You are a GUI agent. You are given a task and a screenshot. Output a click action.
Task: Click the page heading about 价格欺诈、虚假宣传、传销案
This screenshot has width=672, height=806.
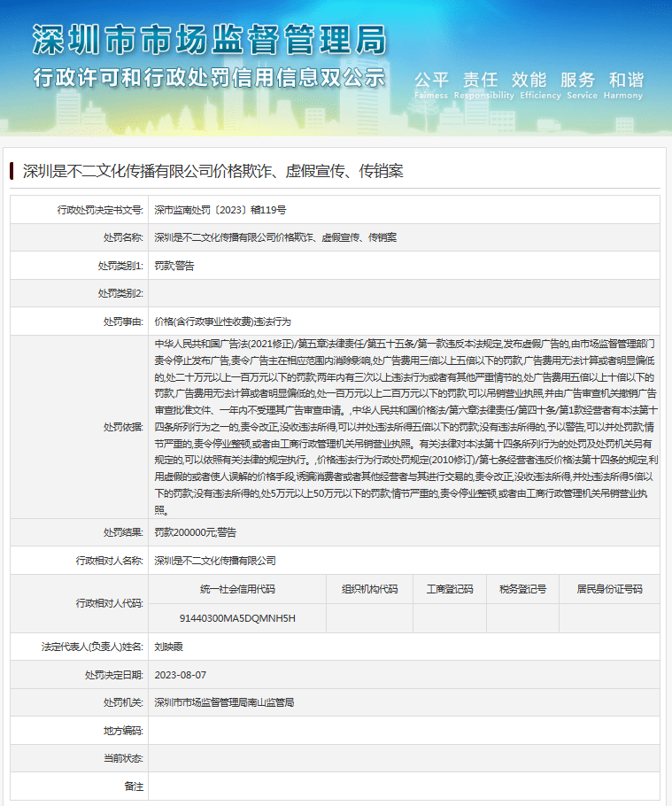[212, 171]
